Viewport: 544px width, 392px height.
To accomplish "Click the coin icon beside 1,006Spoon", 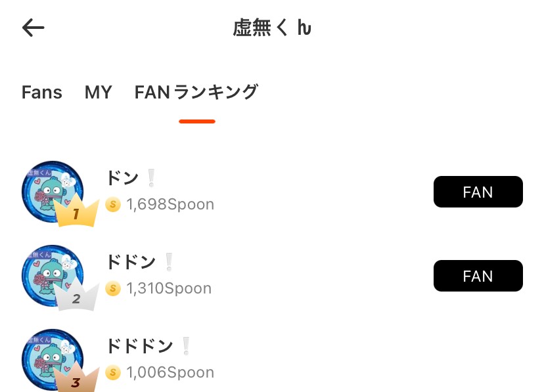I will 113,373.
